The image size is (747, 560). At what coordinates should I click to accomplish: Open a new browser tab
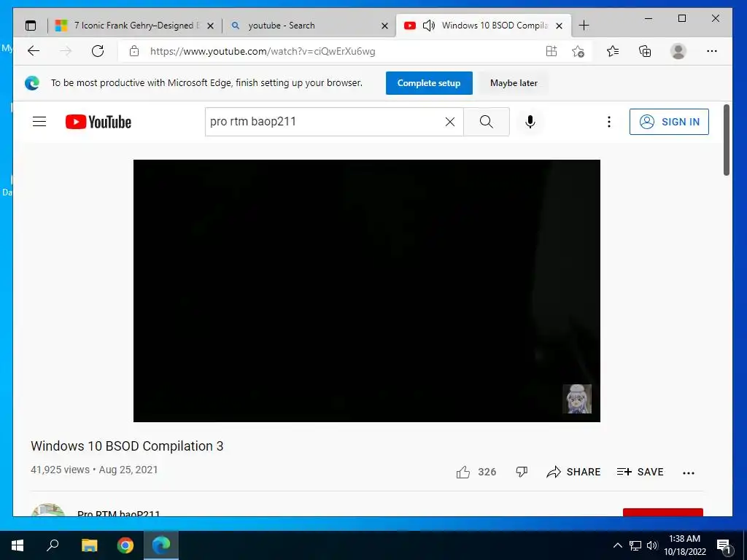(x=584, y=26)
